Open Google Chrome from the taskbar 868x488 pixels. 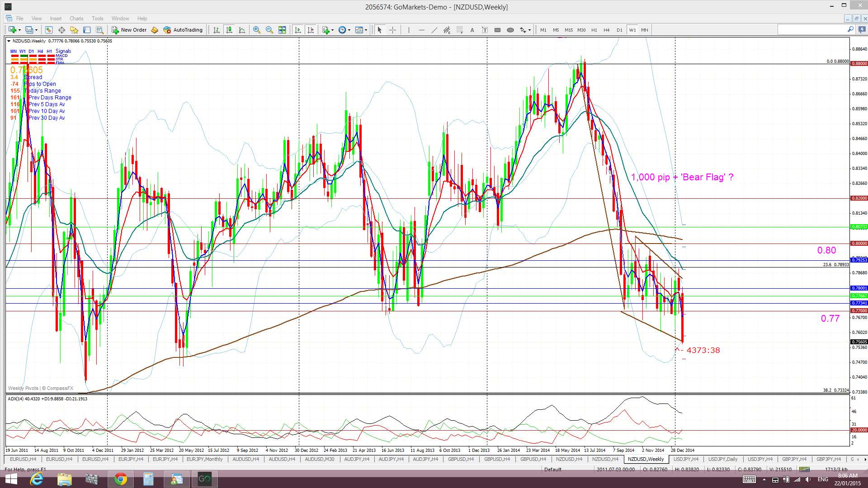point(120,479)
